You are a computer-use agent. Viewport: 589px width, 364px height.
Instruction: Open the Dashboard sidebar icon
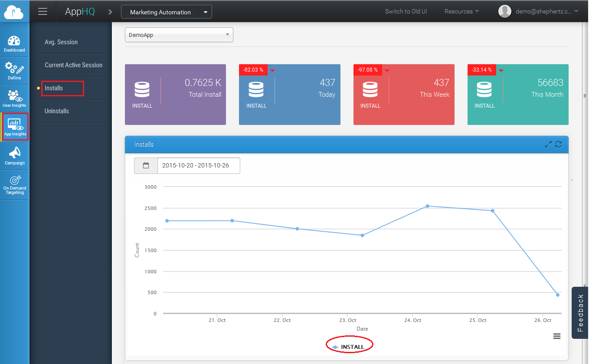pyautogui.click(x=14, y=44)
